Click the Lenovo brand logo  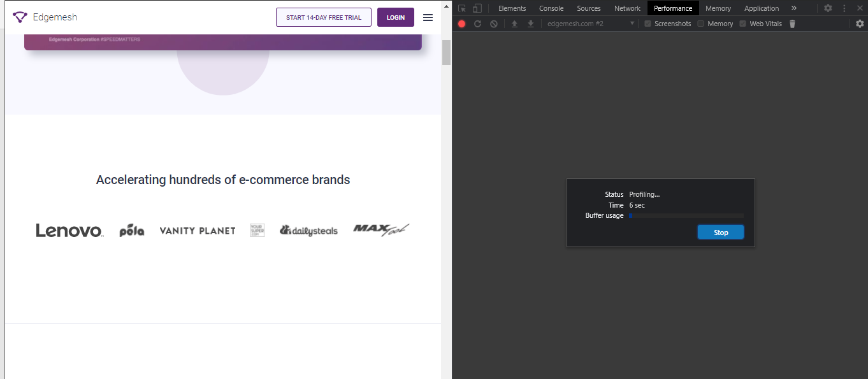[x=69, y=231]
